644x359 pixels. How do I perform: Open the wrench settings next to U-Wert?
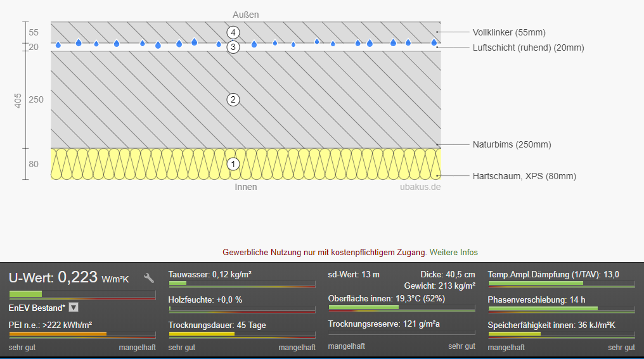[x=149, y=278]
